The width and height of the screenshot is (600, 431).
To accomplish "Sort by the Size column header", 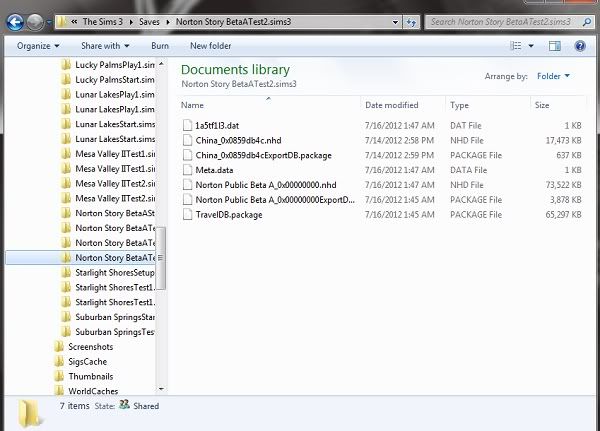I will (x=542, y=105).
